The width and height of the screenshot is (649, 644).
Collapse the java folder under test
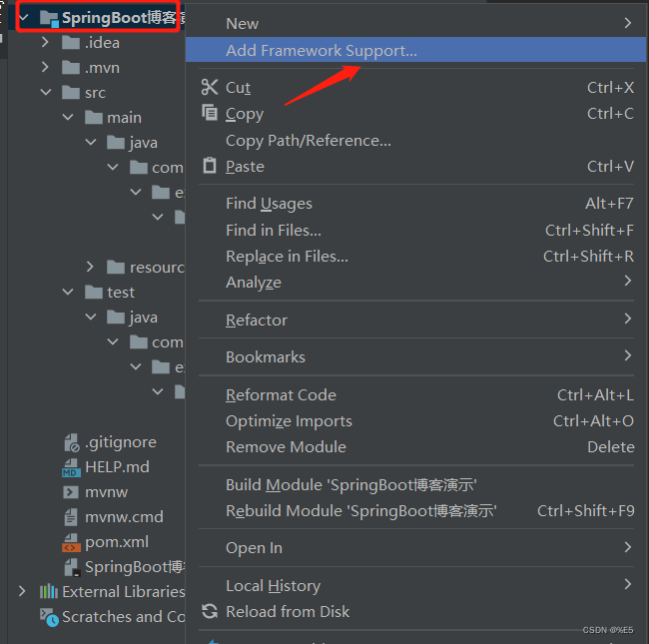pyautogui.click(x=91, y=318)
